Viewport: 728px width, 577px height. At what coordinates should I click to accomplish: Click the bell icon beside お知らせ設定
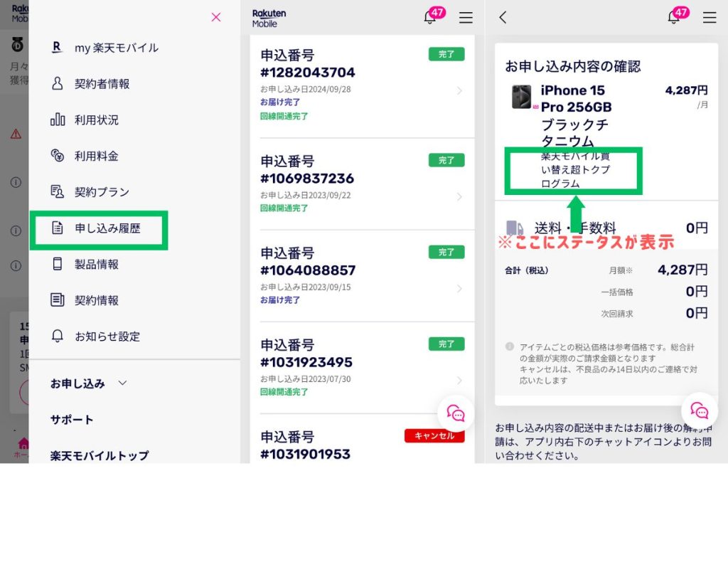click(x=57, y=336)
